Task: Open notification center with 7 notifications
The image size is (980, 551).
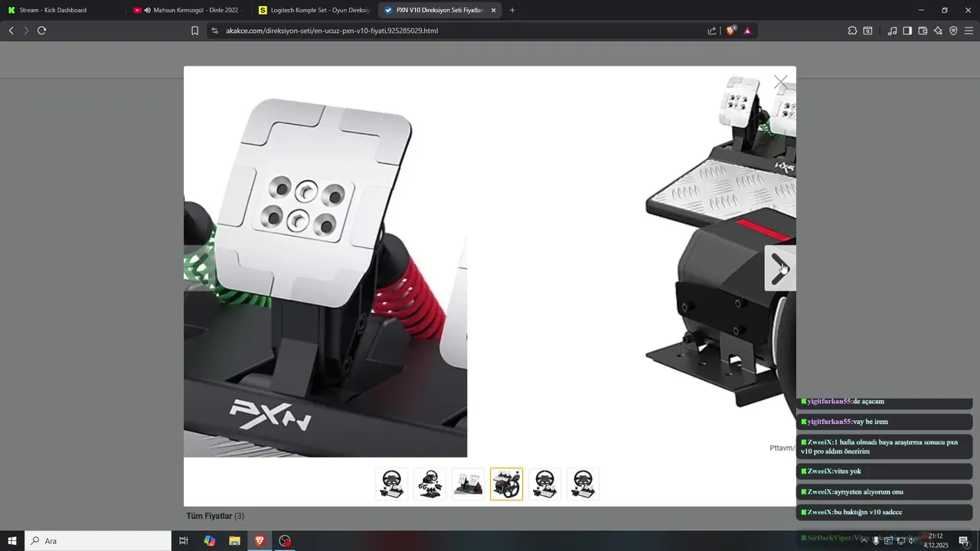Action: tap(964, 541)
